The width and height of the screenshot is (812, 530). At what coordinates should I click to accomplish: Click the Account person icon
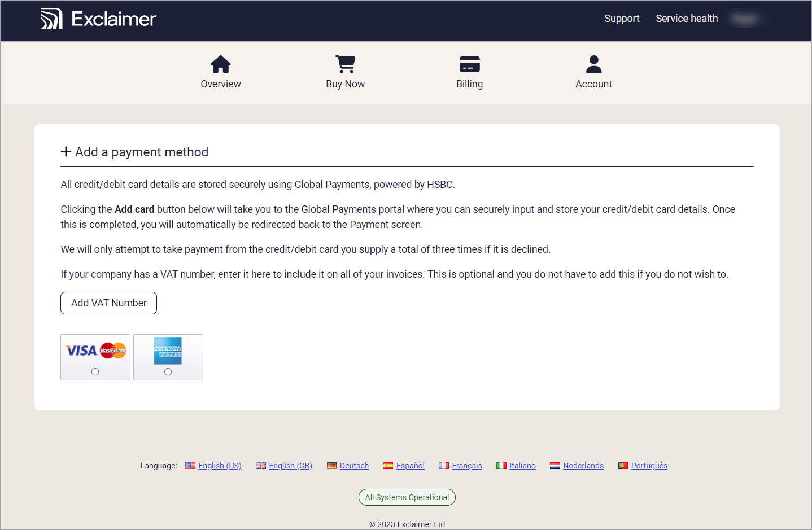click(593, 64)
